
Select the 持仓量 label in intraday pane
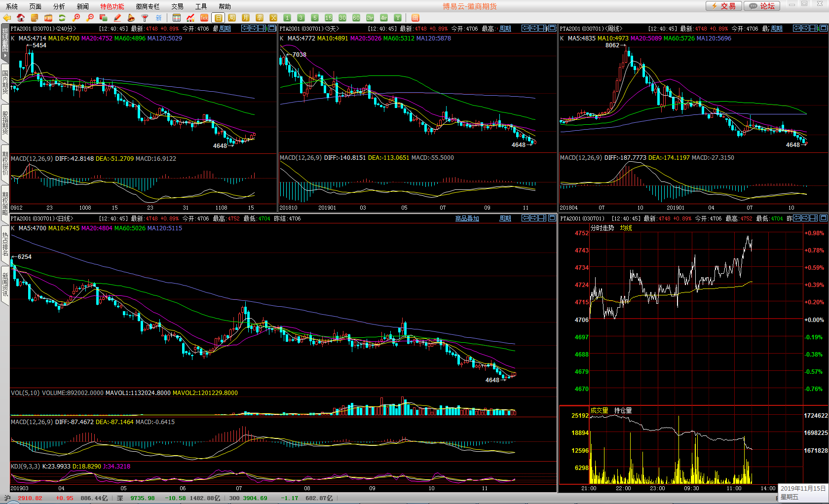(x=623, y=410)
